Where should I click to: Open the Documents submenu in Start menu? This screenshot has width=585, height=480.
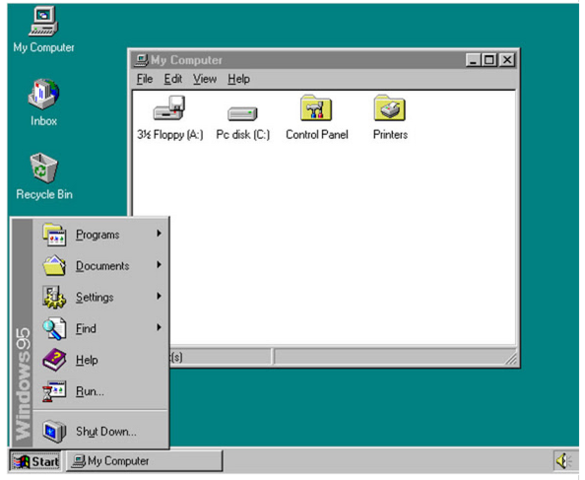[x=101, y=266]
